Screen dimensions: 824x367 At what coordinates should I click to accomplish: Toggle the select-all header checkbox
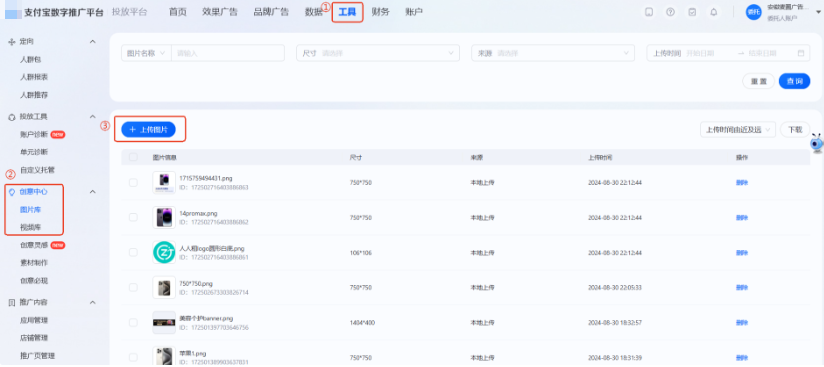[133, 157]
